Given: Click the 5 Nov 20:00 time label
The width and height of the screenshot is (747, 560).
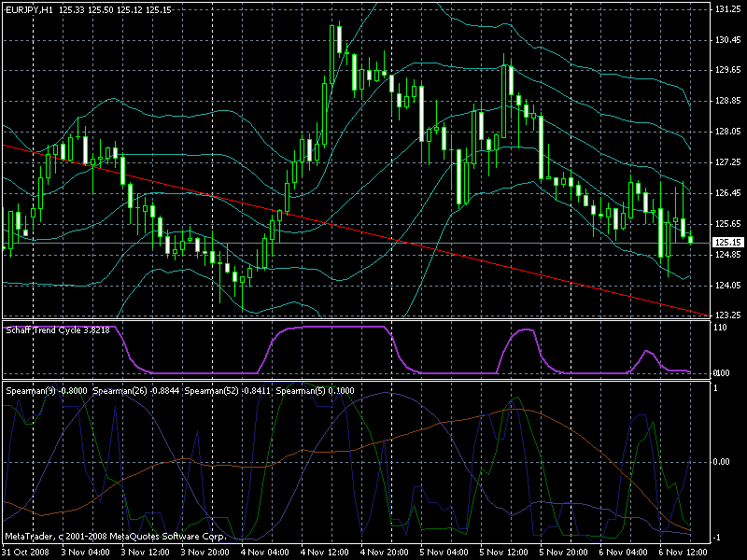Looking at the screenshot, I should [x=564, y=553].
